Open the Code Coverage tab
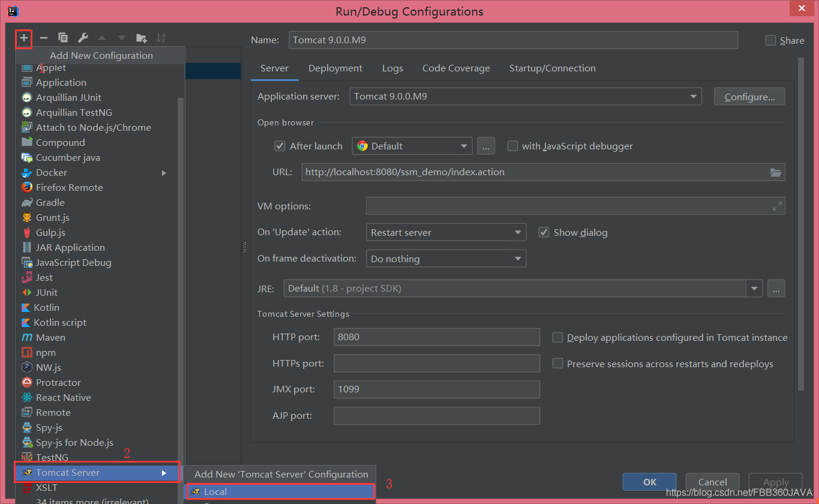 pyautogui.click(x=456, y=68)
